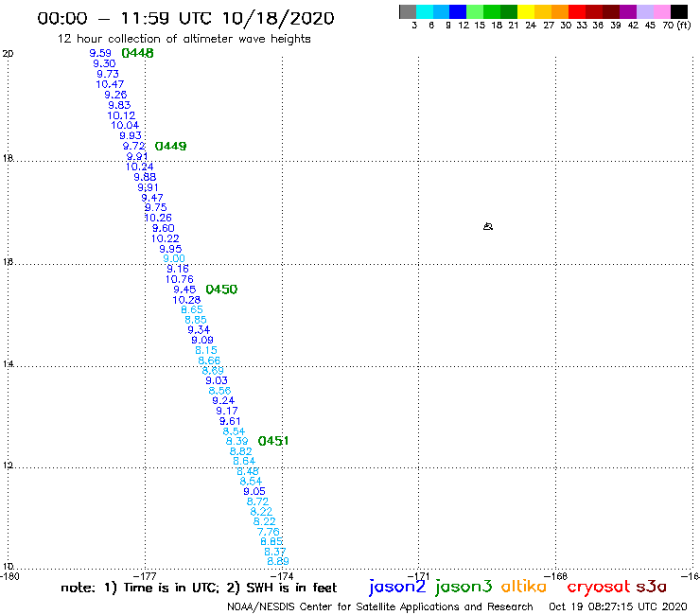Click the light green swatch in the legend
This screenshot has width=700, height=615.
tap(475, 11)
